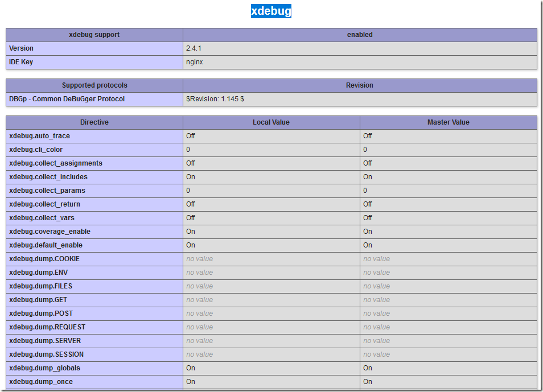
Task: Click local value 0 for xdebug.collect_params
Action: pos(188,191)
